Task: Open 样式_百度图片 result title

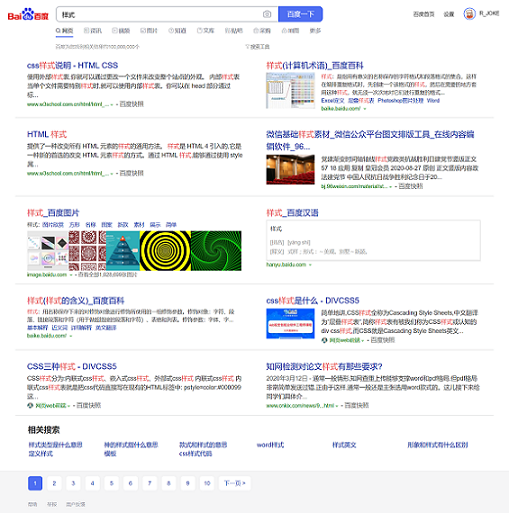Action: (x=53, y=213)
